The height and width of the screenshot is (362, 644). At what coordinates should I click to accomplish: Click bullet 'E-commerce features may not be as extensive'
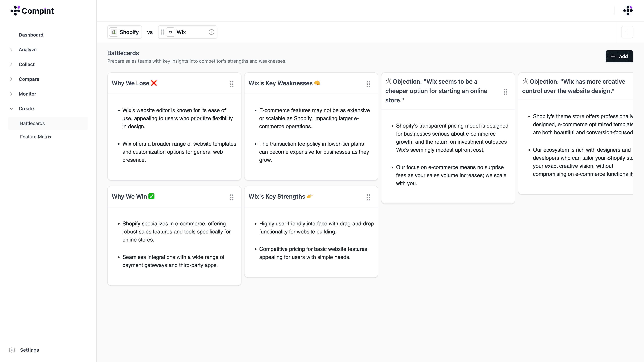[x=314, y=118]
